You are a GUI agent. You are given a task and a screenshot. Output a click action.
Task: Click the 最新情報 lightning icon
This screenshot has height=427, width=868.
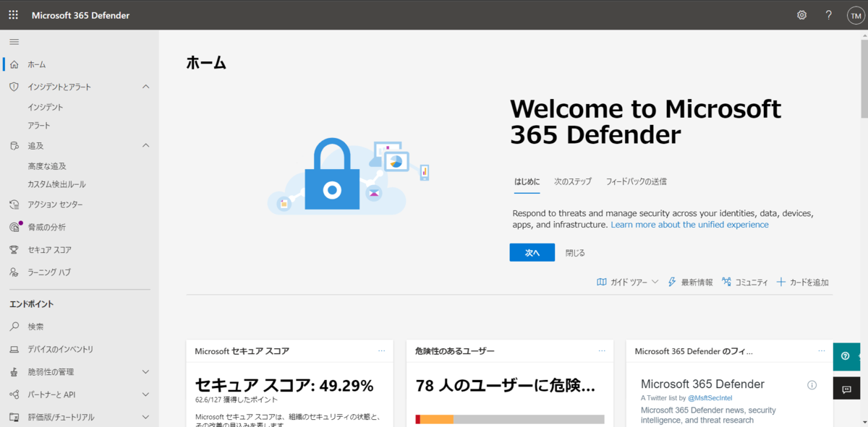(672, 282)
